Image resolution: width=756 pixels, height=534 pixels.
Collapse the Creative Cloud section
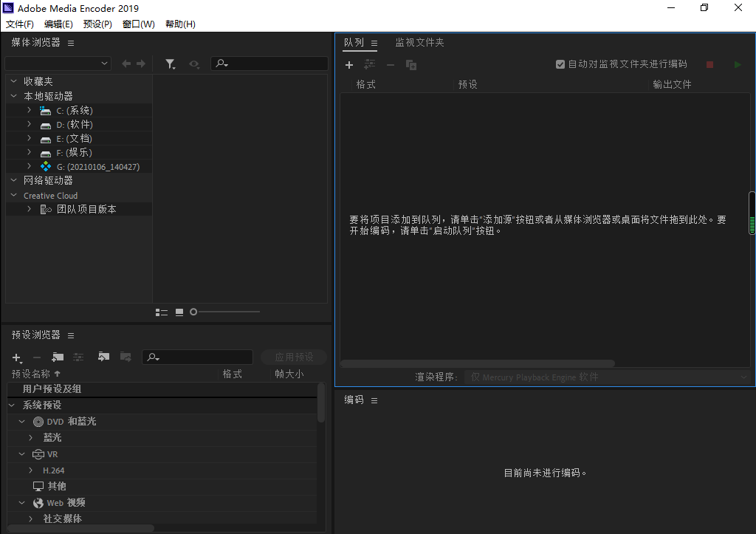click(13, 195)
